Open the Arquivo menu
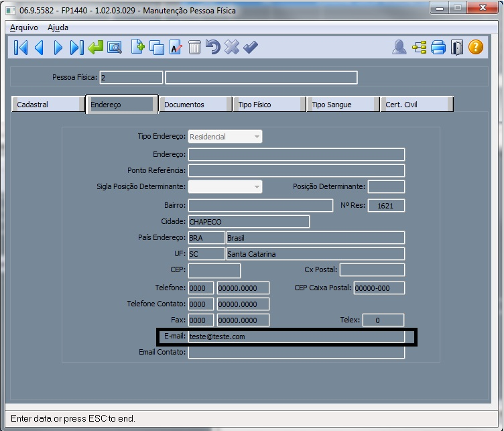The height and width of the screenshot is (431, 504). pos(24,27)
